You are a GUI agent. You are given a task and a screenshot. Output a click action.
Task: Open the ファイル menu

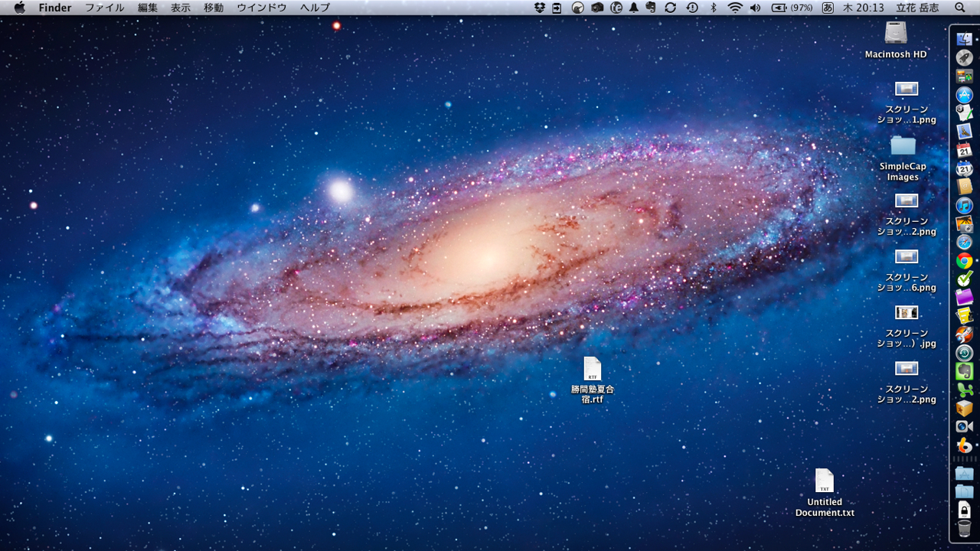click(104, 8)
